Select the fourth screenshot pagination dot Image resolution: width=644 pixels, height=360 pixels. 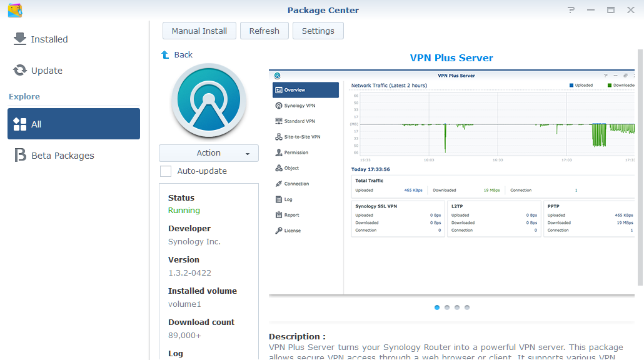point(466,307)
